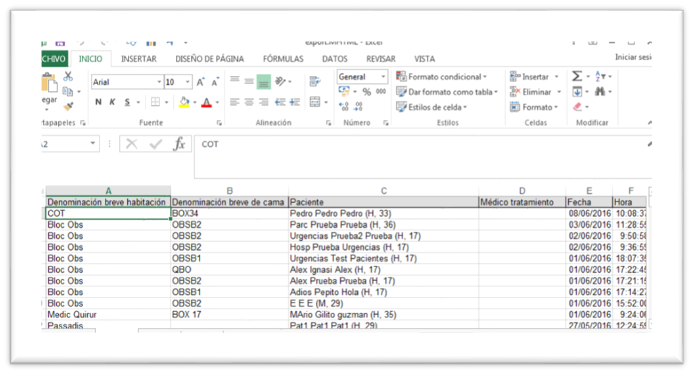Click the Formato cells button

coord(533,107)
